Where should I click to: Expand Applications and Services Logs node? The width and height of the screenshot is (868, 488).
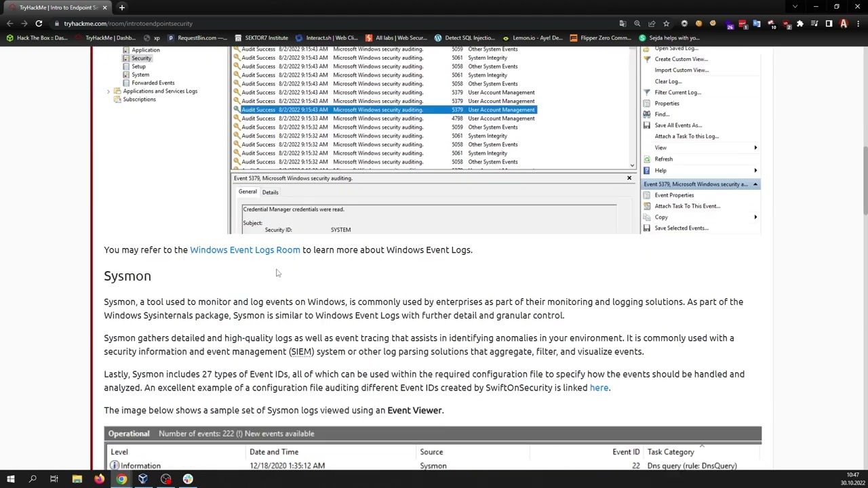click(x=108, y=91)
